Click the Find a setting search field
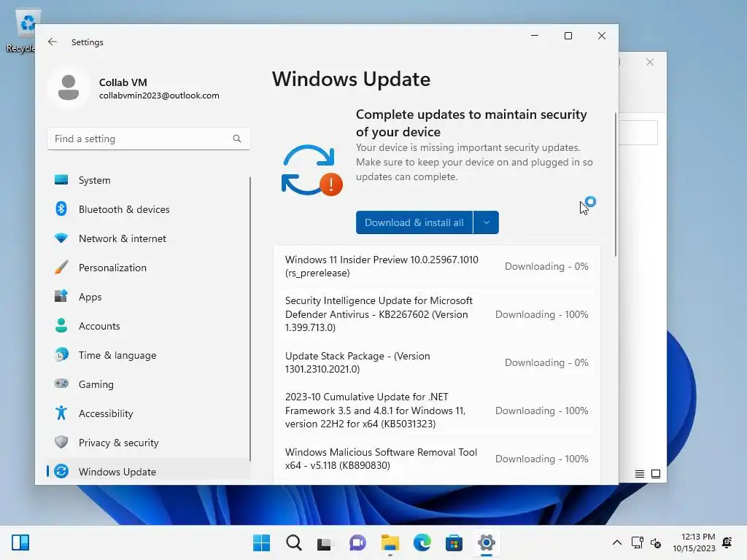The image size is (747, 560). click(149, 139)
